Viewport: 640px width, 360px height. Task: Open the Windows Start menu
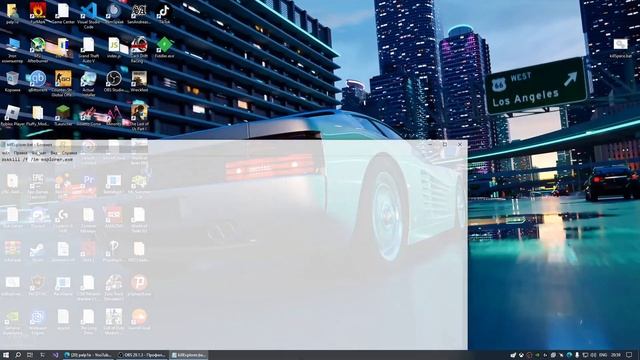click(x=6, y=355)
